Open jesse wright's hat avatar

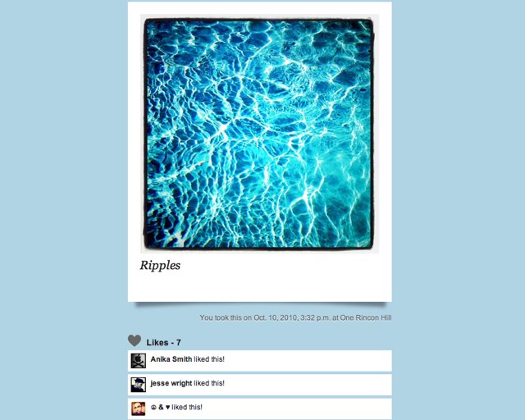(138, 385)
